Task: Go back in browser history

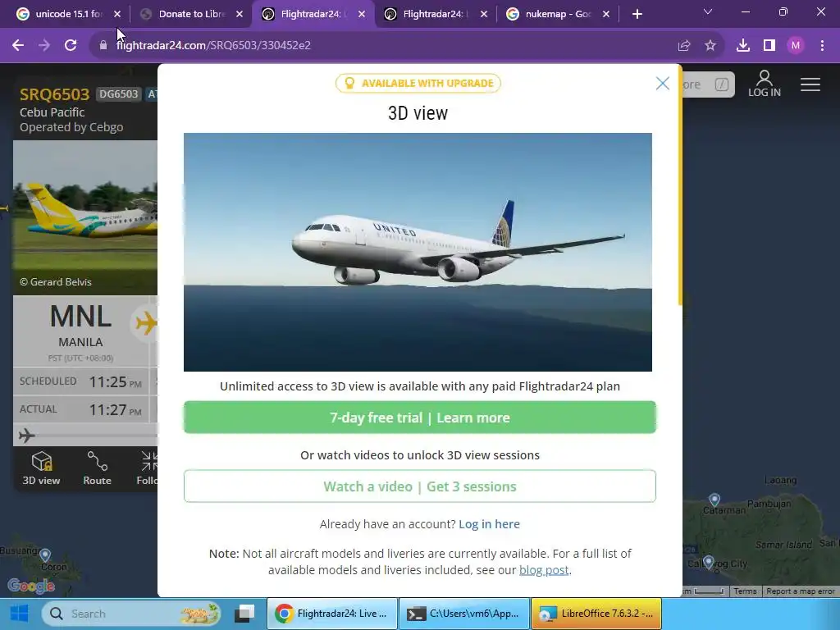Action: click(x=18, y=46)
